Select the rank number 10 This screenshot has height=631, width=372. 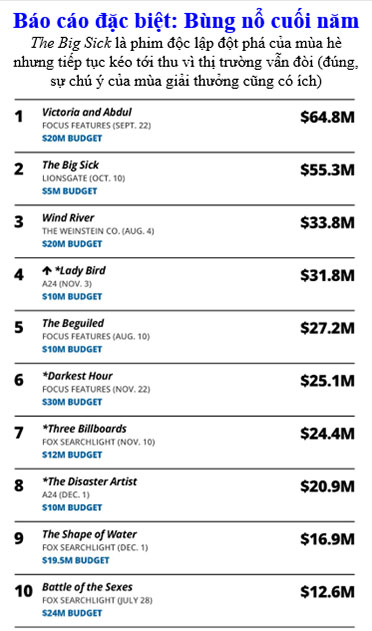coord(24,592)
